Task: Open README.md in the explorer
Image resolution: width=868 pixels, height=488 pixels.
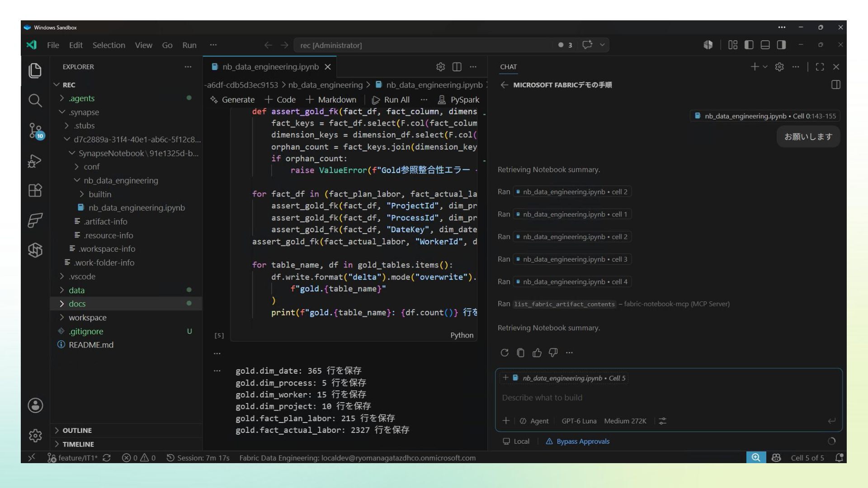Action: [x=91, y=345]
